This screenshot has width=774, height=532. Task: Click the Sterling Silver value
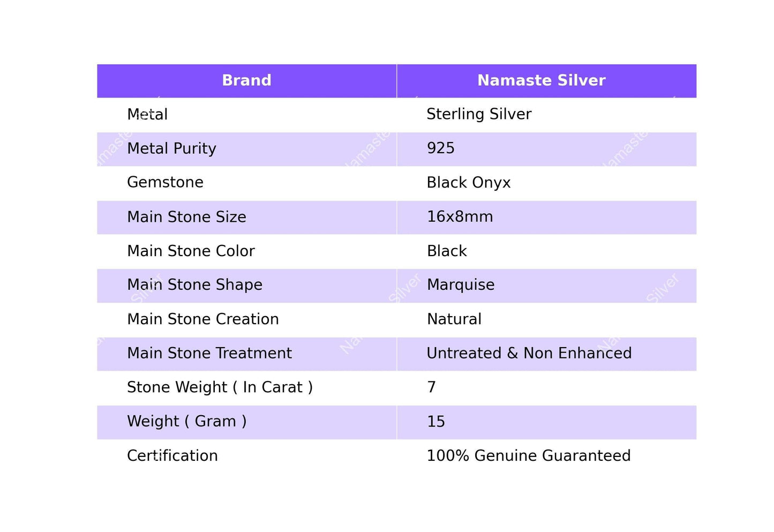point(479,114)
